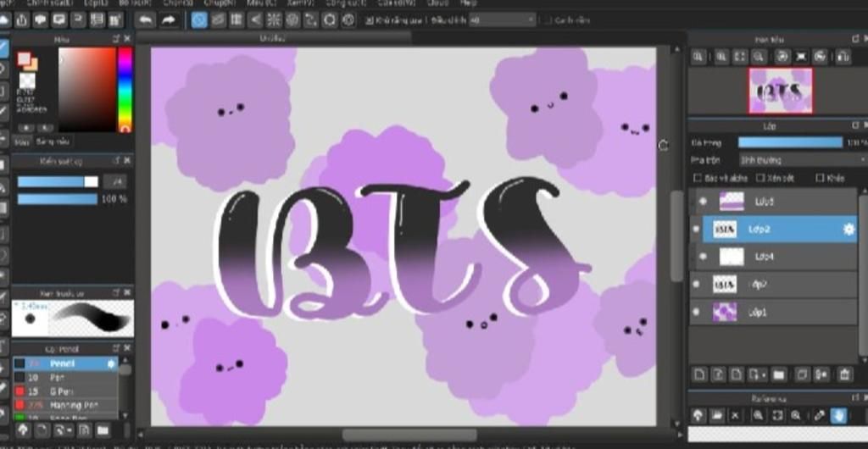868x449 pixels.
Task: Enable the Circle snap guide
Action: 292,20
